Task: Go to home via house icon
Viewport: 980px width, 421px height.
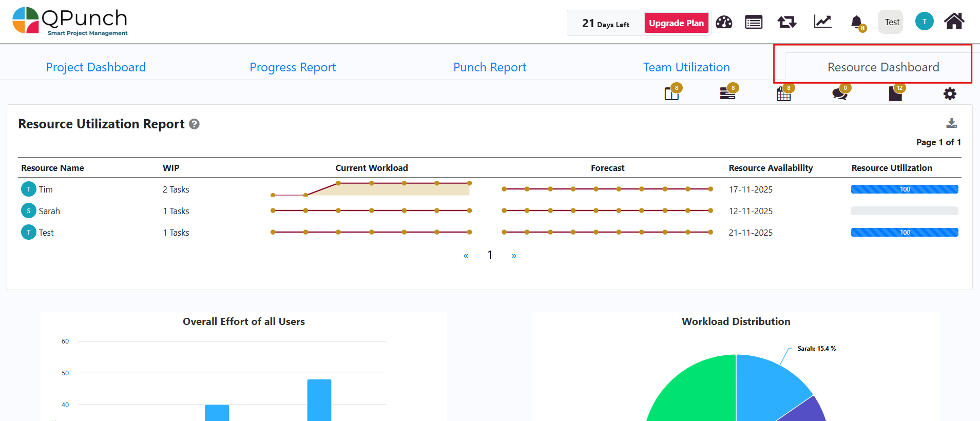Action: click(x=954, y=22)
